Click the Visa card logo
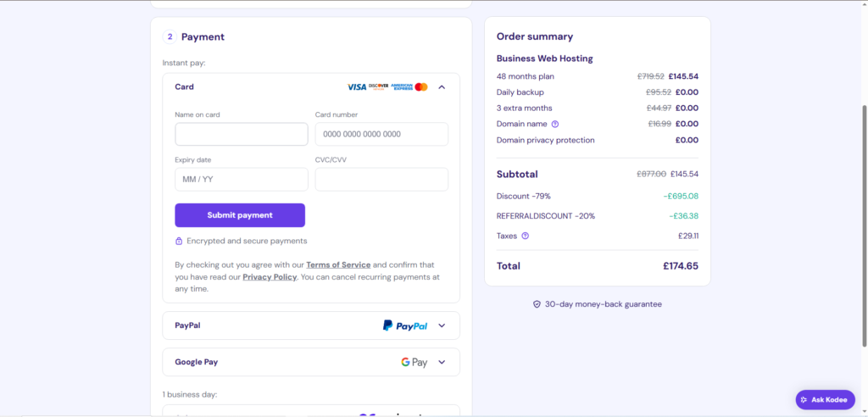 (357, 87)
